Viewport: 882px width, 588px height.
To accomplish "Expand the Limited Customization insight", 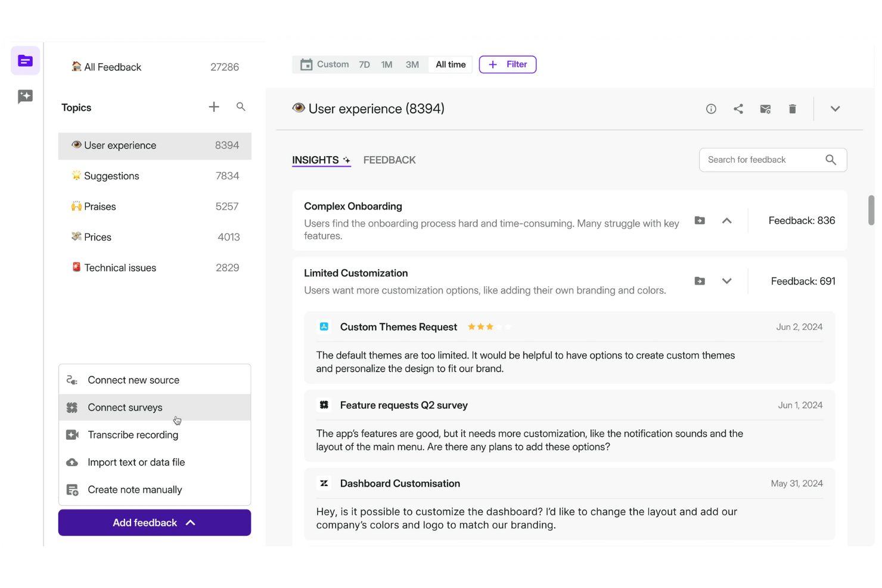I will pos(727,281).
